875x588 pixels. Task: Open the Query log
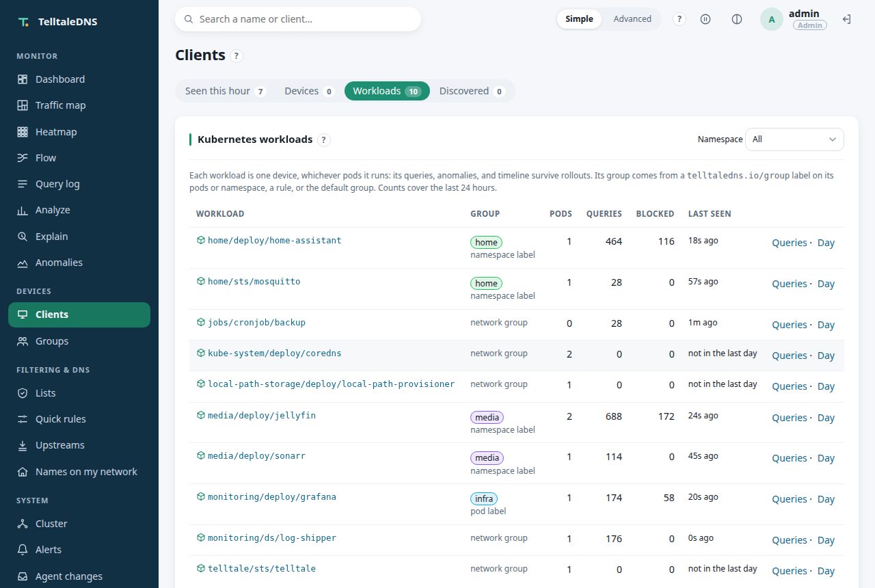pyautogui.click(x=79, y=184)
